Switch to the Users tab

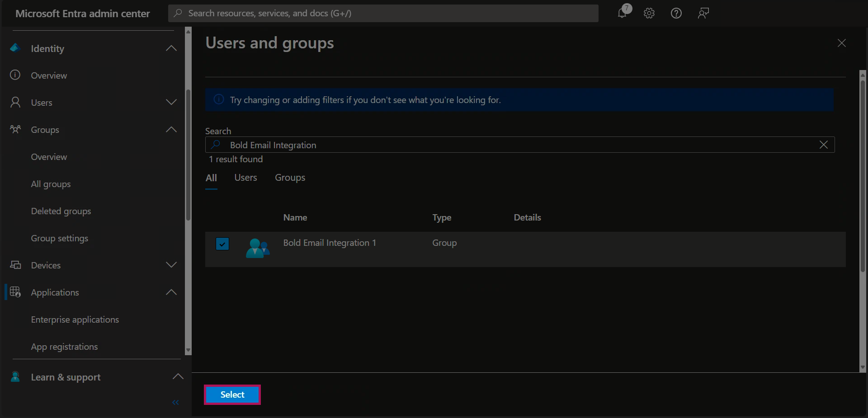245,178
